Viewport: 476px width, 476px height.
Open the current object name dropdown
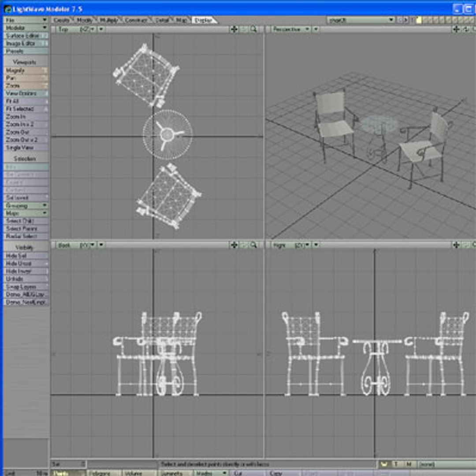pyautogui.click(x=361, y=20)
